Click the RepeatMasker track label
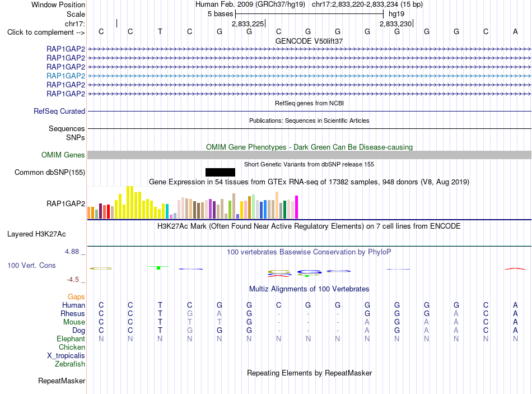532x394 pixels. pos(62,381)
